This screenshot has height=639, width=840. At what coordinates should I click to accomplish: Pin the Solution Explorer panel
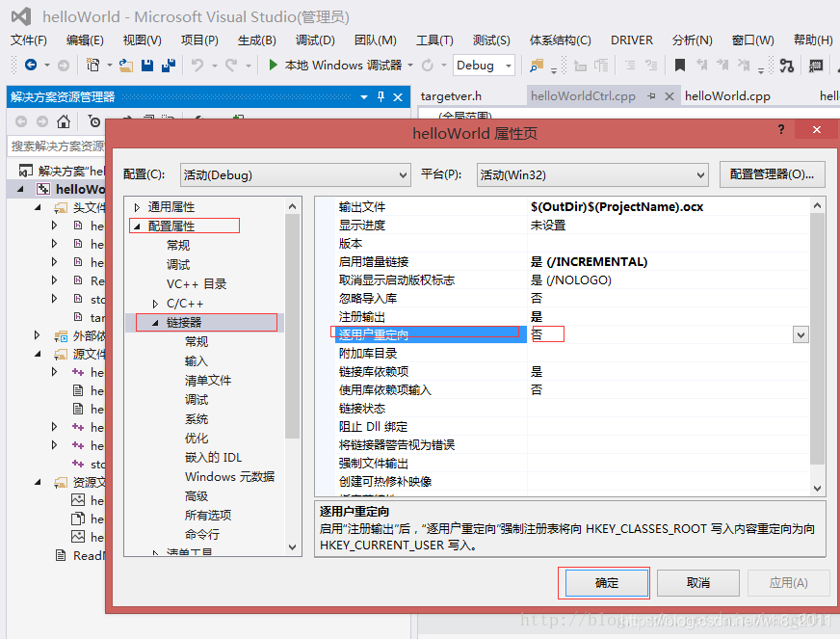point(381,96)
